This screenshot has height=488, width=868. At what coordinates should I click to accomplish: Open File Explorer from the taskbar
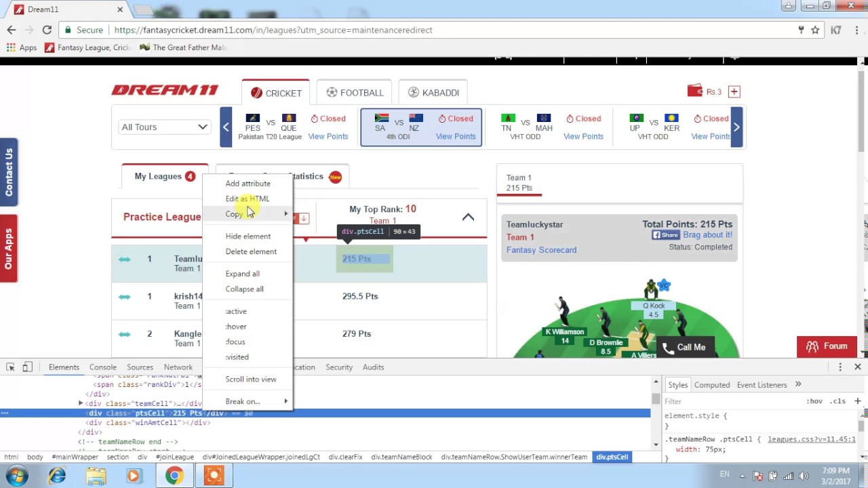pyautogui.click(x=96, y=476)
